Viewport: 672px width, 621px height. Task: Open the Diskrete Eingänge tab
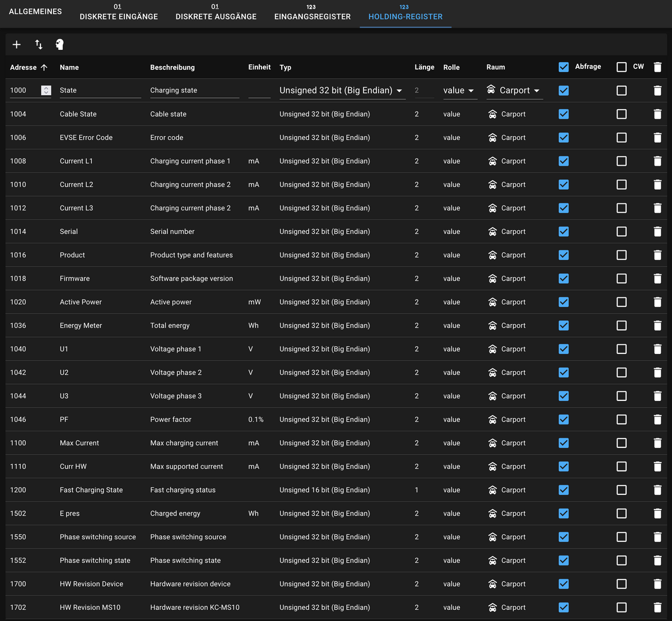[119, 13]
